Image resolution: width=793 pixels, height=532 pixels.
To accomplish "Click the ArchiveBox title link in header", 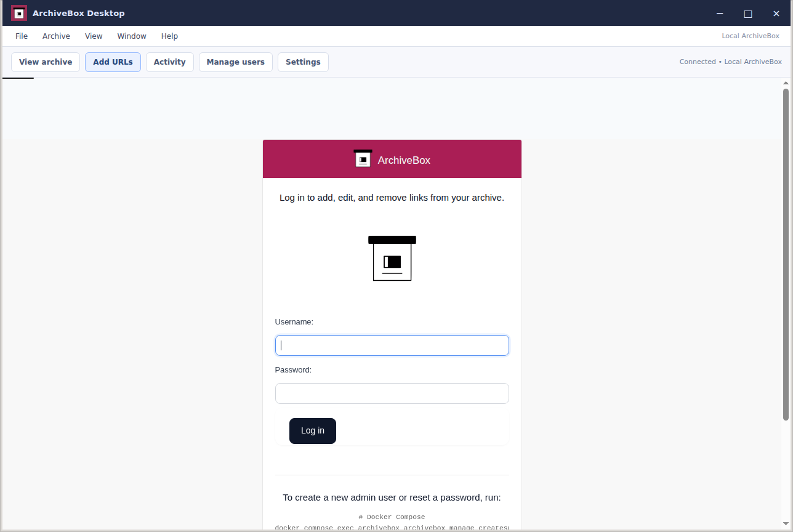I will click(404, 160).
